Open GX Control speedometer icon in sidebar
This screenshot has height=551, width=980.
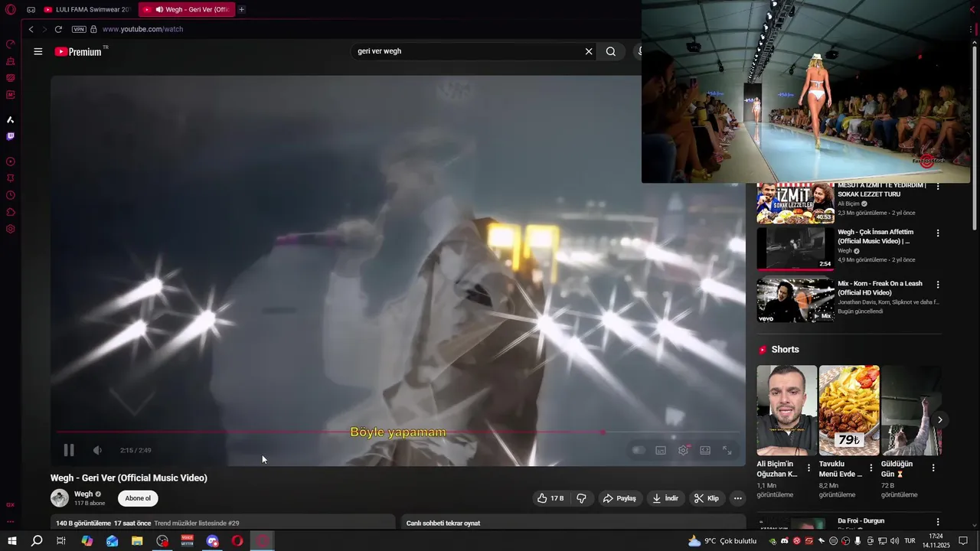tap(11, 44)
